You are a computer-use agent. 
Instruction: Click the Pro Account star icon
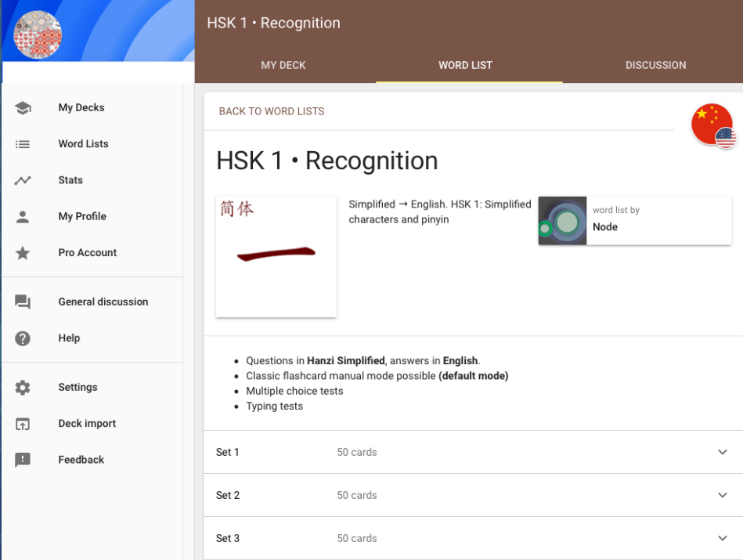point(23,253)
